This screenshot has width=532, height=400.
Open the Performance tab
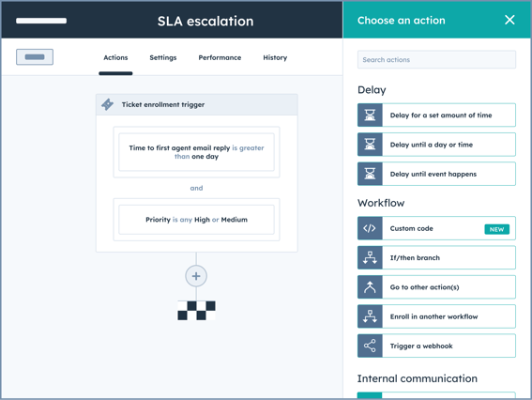tap(220, 57)
